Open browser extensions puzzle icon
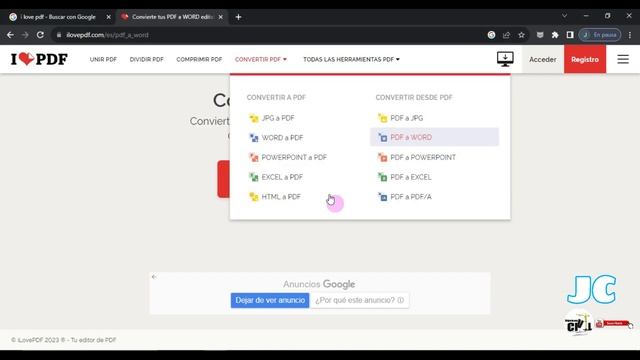Screen dimensions: 640x360 (555, 35)
